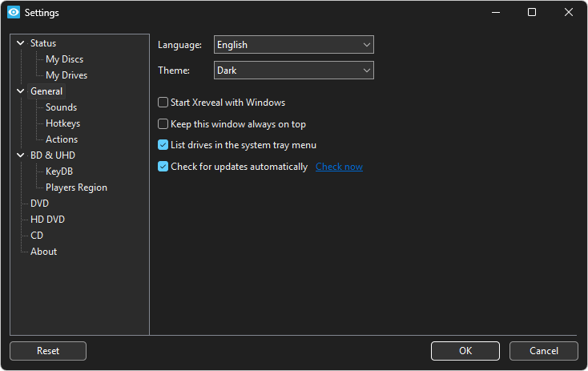
Task: Click the Check now link
Action: (x=339, y=167)
